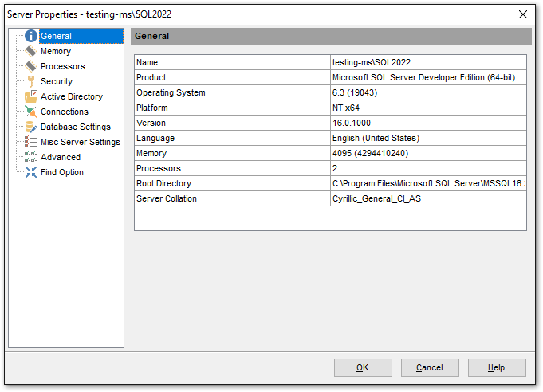
Task: Open the Processors settings page
Action: (x=63, y=66)
